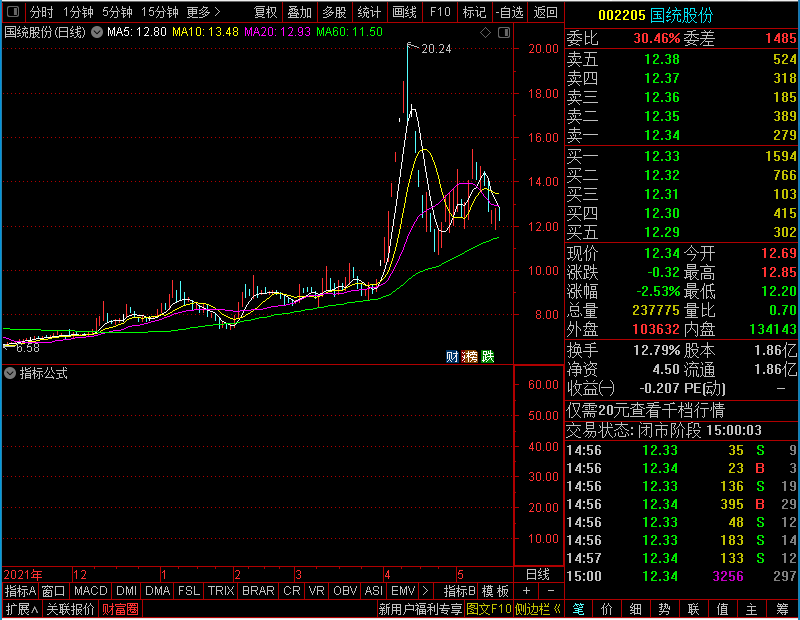800x620 pixels.
Task: Select the DMA indicator
Action: tap(157, 591)
